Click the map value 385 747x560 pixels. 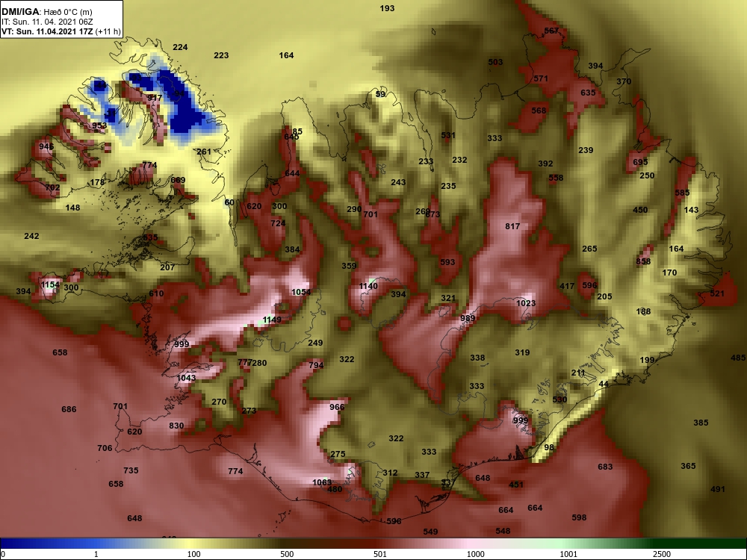click(x=701, y=423)
